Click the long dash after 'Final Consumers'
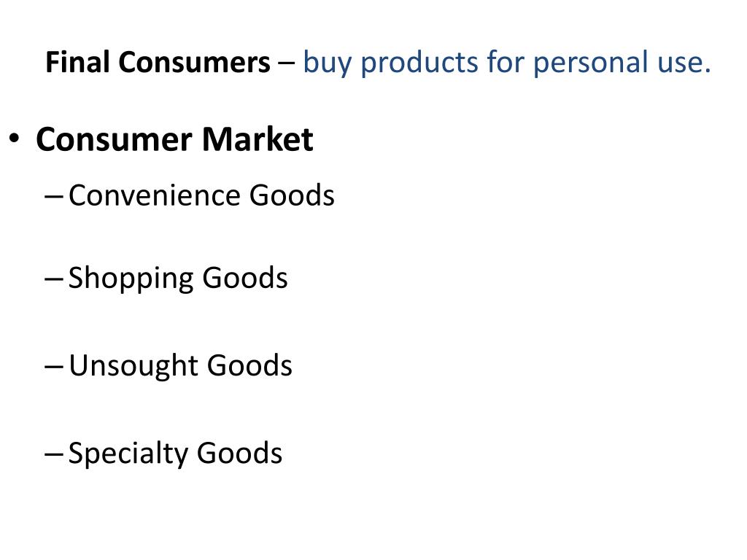Viewport: 747px width, 560px height. tap(286, 63)
